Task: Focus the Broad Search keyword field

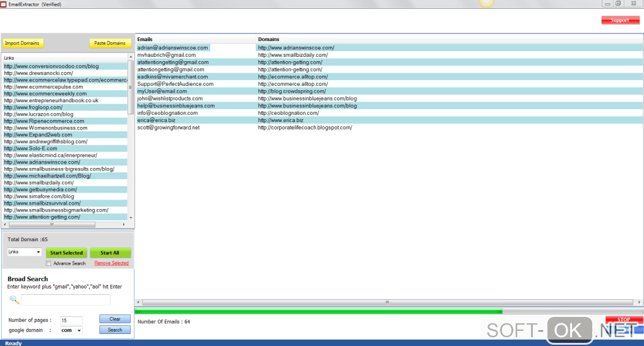Action: [66, 299]
